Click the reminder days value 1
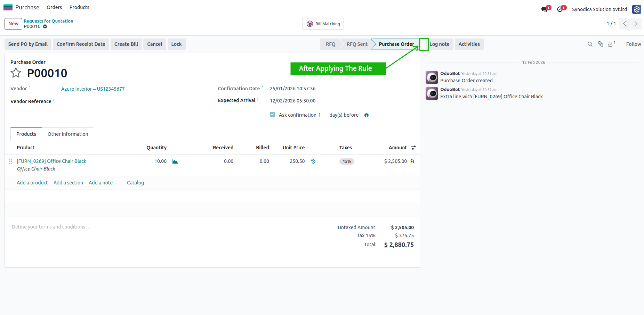 tap(320, 115)
